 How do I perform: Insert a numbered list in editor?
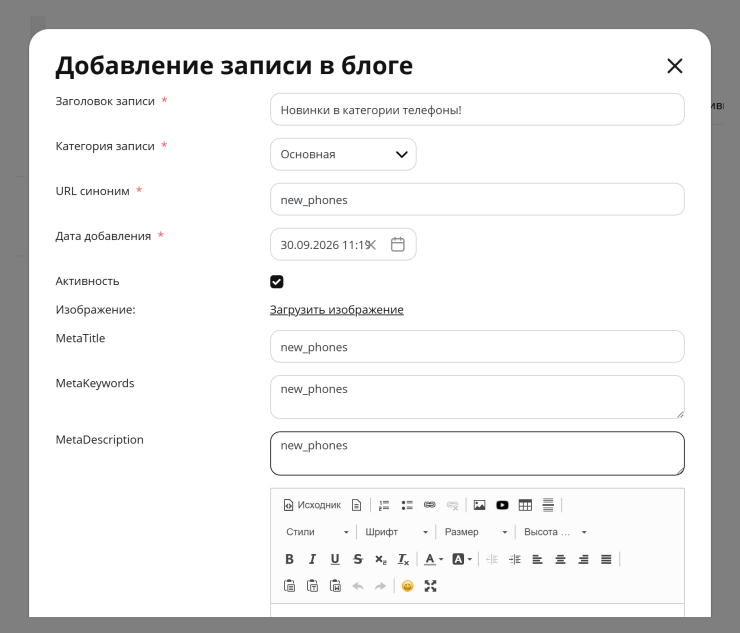(384, 505)
